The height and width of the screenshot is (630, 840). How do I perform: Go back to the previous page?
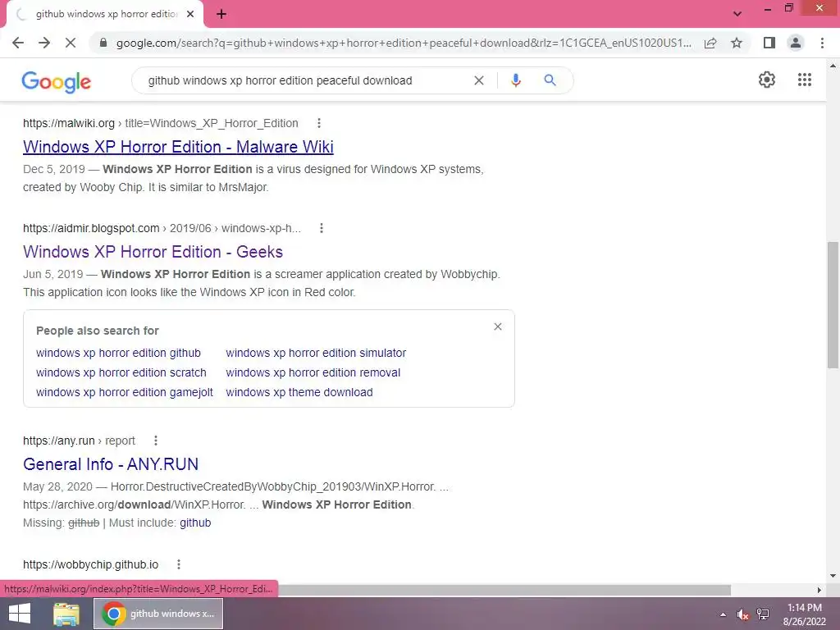[x=18, y=43]
